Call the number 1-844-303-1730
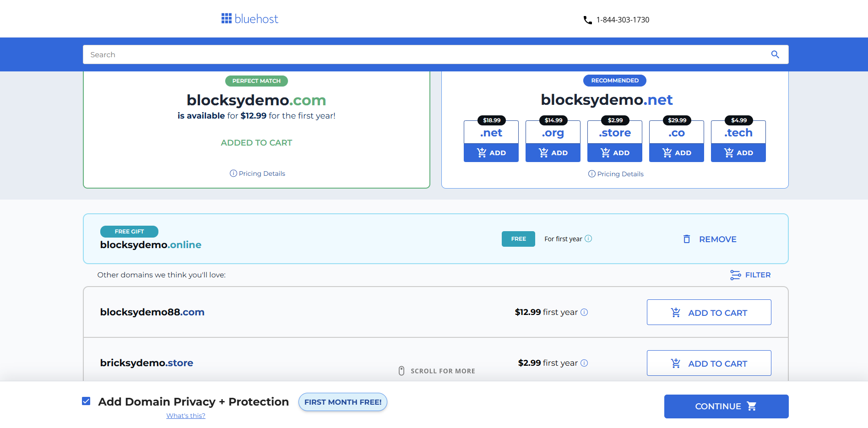868x428 pixels. (623, 20)
